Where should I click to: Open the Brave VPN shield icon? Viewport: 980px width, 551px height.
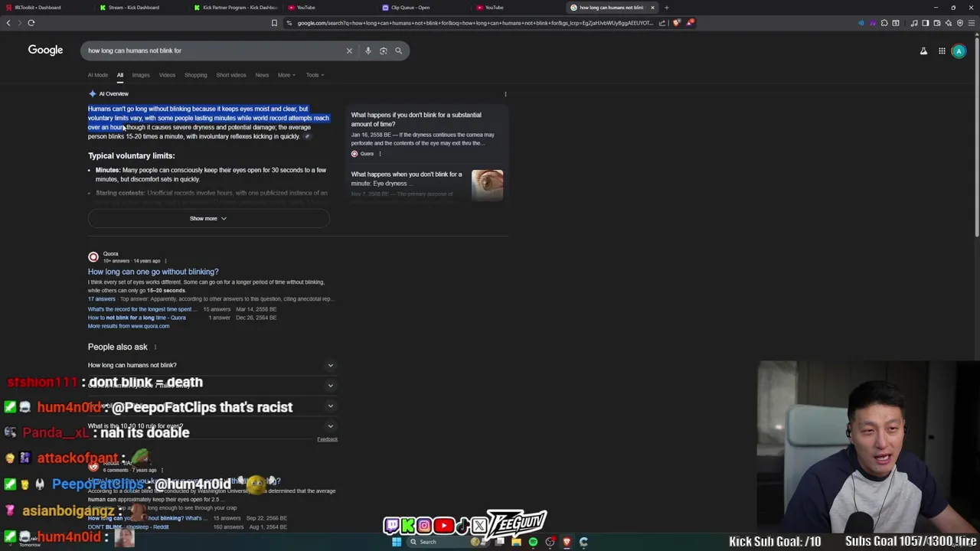959,23
